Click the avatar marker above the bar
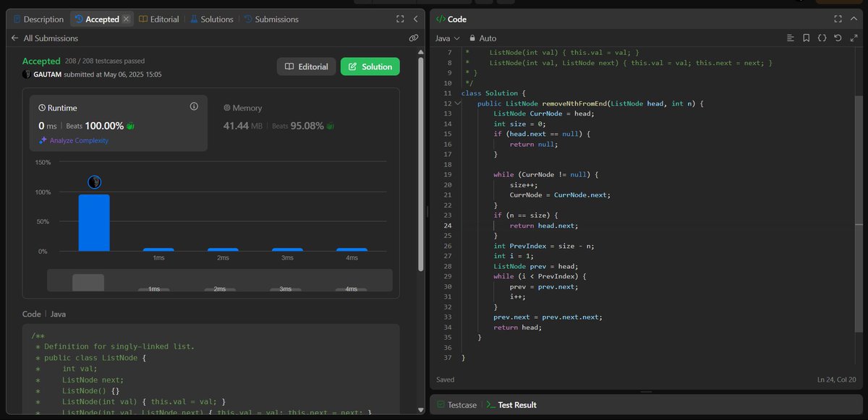This screenshot has height=420, width=868. click(x=94, y=182)
